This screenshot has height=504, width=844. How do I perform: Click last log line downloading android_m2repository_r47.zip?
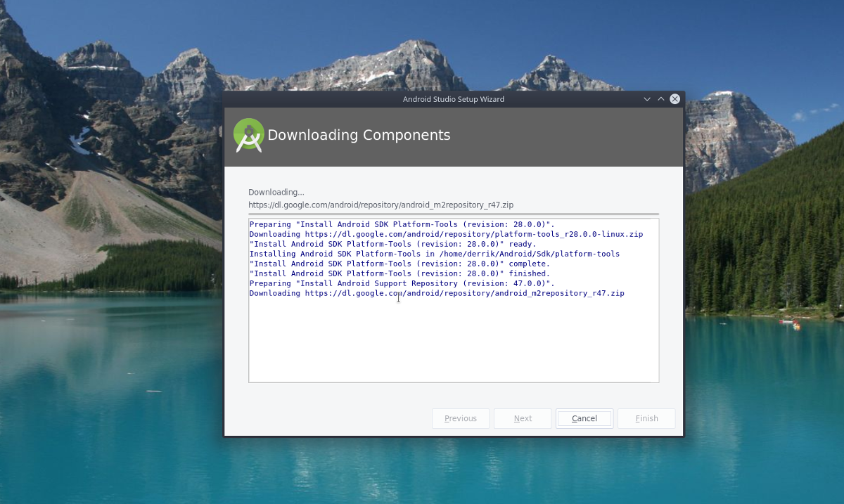point(437,293)
